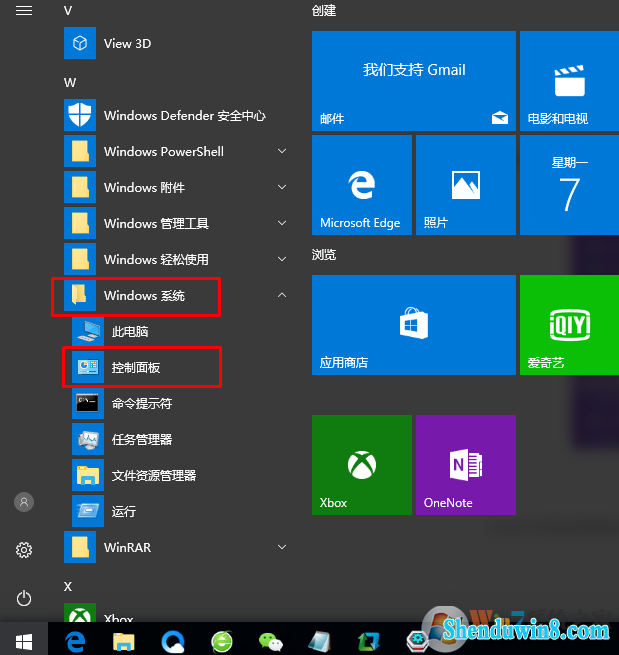Open the 应用商店 (Store) tile
The image size is (619, 655).
tap(414, 325)
